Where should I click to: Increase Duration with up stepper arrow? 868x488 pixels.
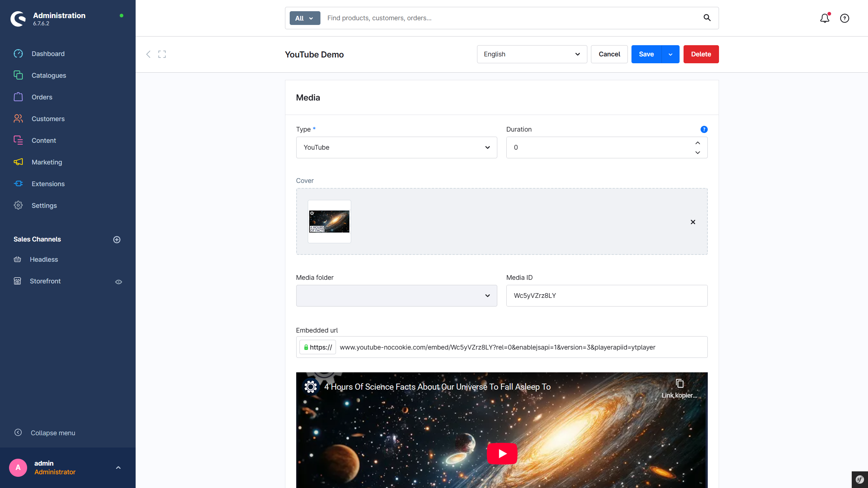click(698, 143)
